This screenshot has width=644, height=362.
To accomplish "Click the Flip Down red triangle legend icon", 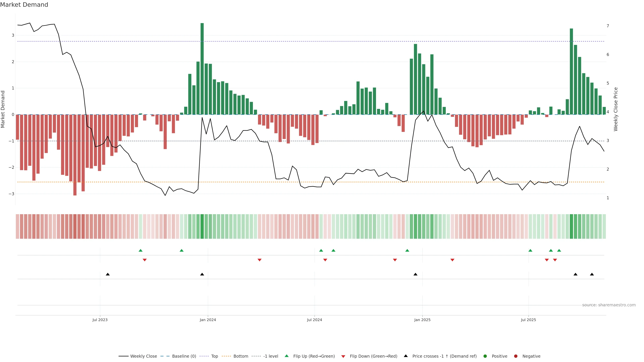I will [343, 356].
